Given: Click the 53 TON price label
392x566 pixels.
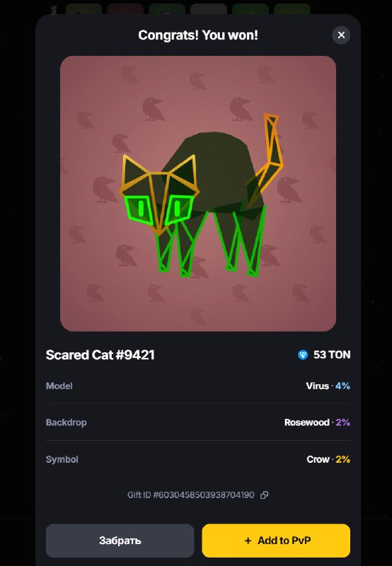Looking at the screenshot, I should point(332,355).
